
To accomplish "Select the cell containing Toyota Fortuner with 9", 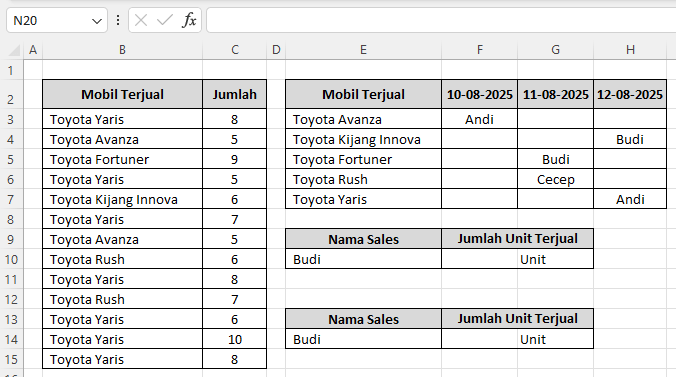I will click(122, 159).
